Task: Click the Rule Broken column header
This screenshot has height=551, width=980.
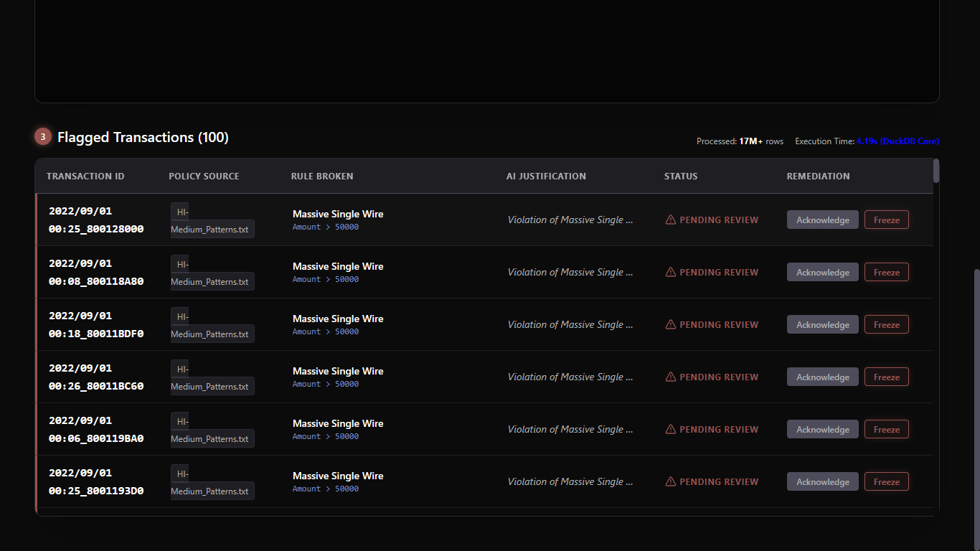Action: tap(322, 176)
